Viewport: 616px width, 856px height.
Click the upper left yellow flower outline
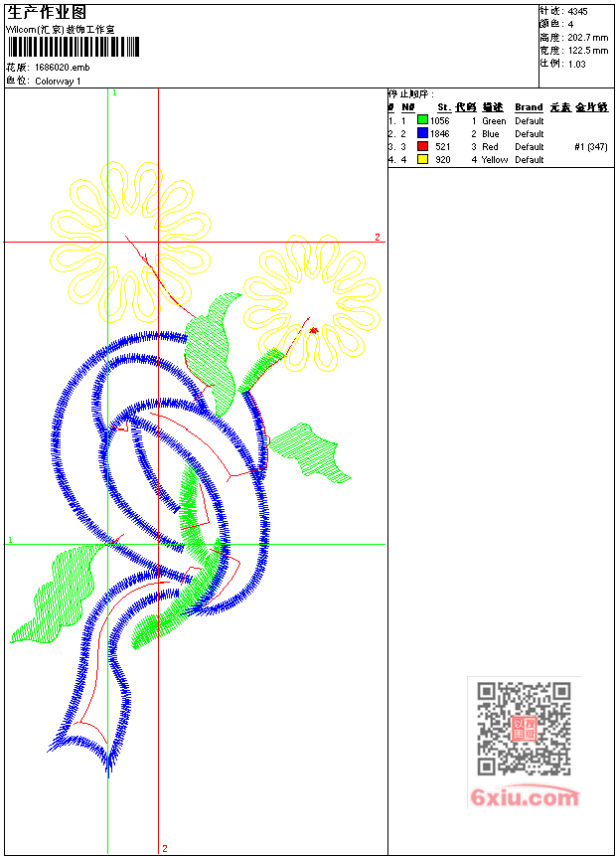pos(131,242)
